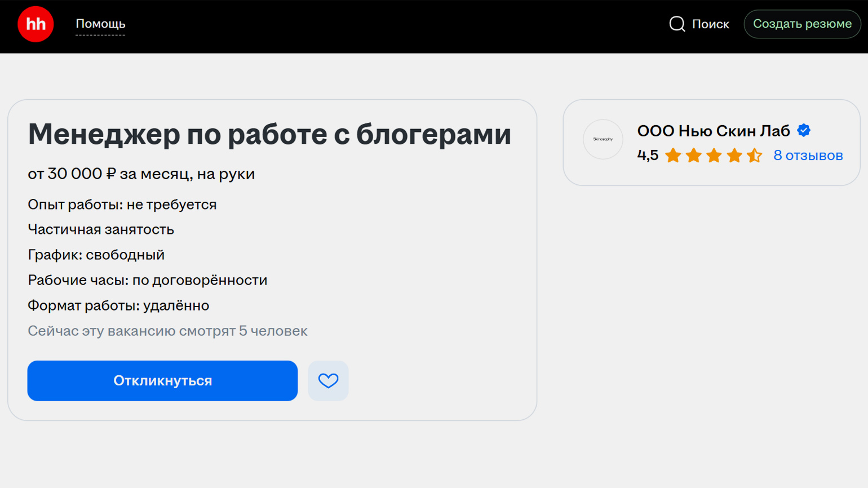
Task: Click the magnifying glass search icon
Action: point(677,24)
